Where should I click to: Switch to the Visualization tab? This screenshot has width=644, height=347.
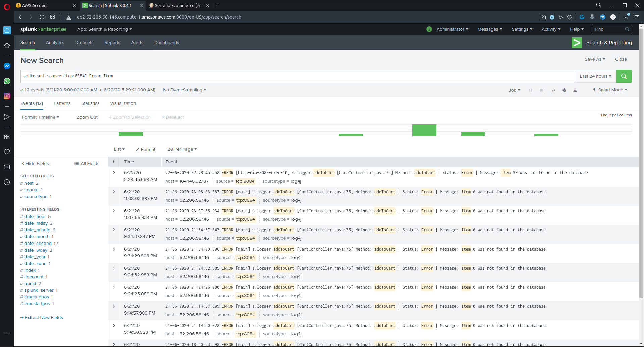(123, 103)
